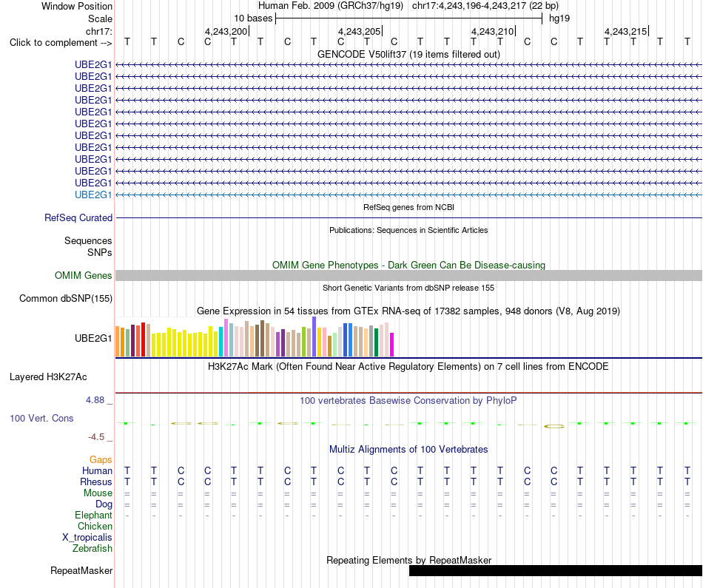Click the Mouse alignment row label
This screenshot has width=703, height=588.
click(x=98, y=493)
